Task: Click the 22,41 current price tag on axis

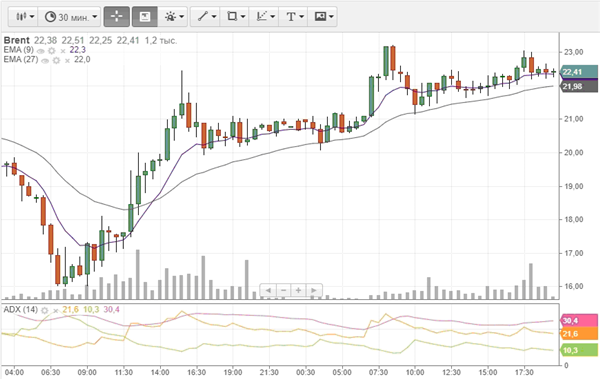Action: [x=579, y=72]
